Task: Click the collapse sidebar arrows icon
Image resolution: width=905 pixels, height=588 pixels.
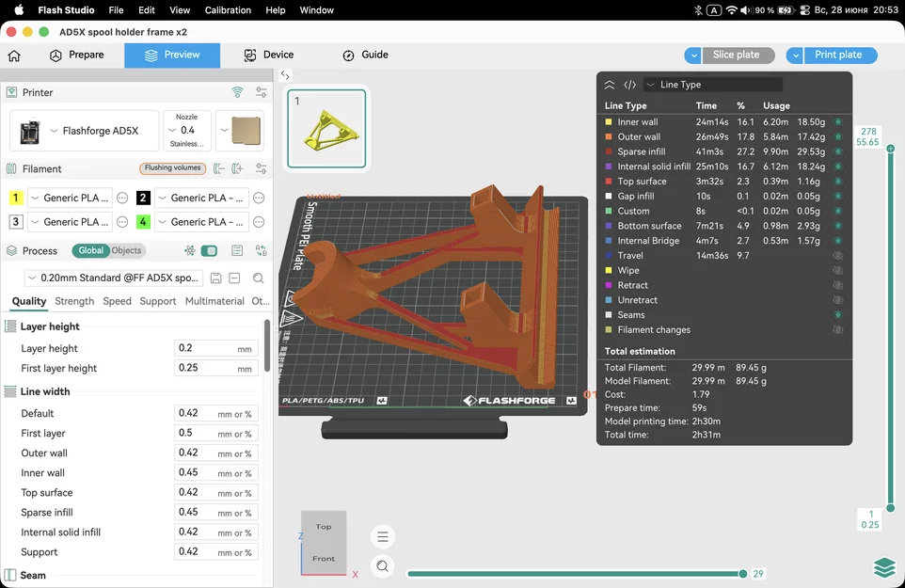Action: (x=285, y=75)
